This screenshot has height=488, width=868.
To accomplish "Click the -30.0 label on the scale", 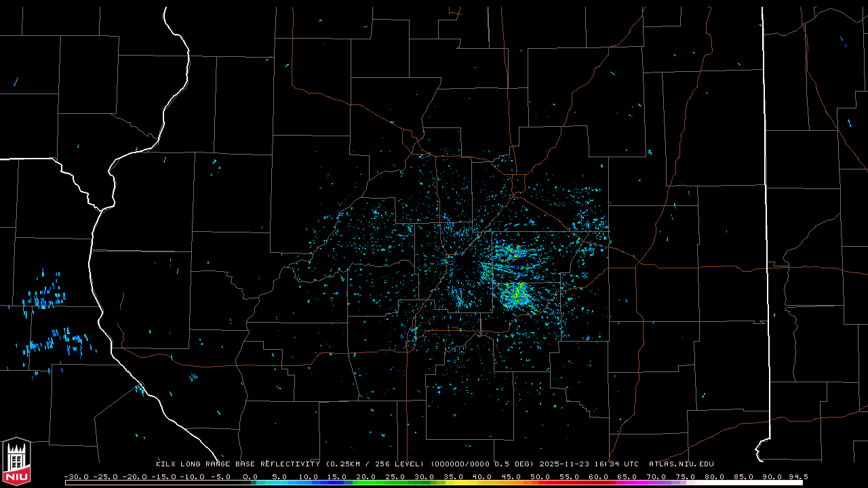I will 76,476.
